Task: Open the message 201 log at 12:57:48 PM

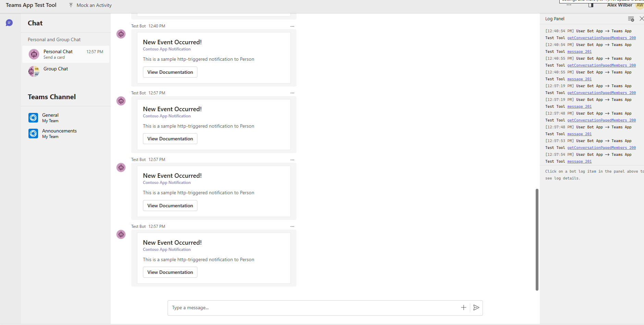Action: point(579,134)
